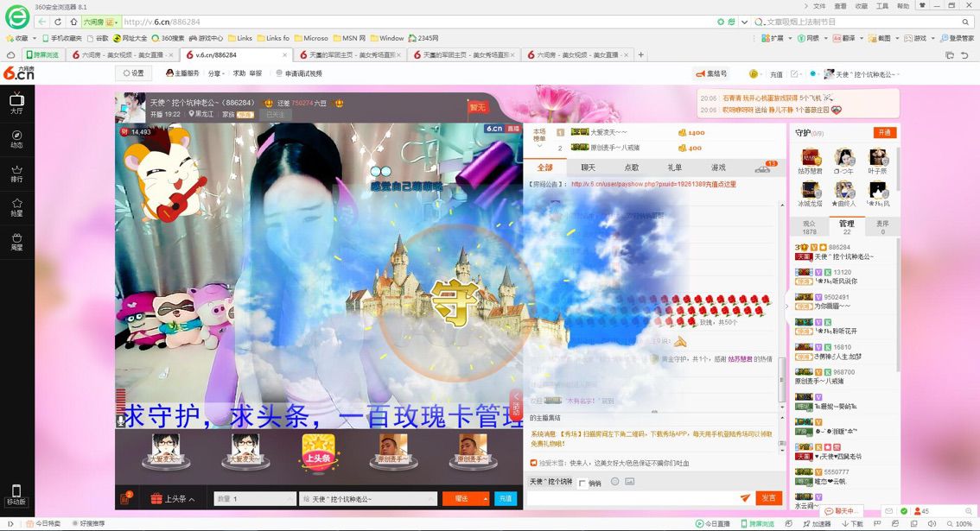The image size is (980, 531).
Task: Click the orange 开通 guard button
Action: click(x=885, y=132)
